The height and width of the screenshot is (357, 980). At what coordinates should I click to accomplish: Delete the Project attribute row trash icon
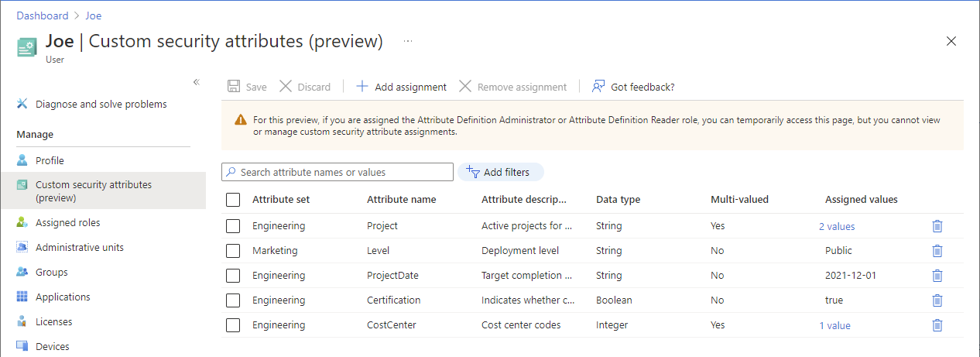[x=937, y=226]
